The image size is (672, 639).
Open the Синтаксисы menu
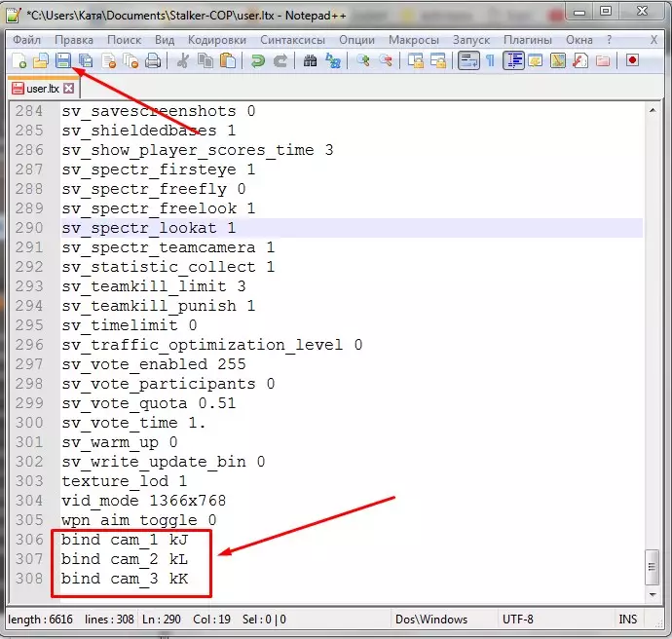293,40
